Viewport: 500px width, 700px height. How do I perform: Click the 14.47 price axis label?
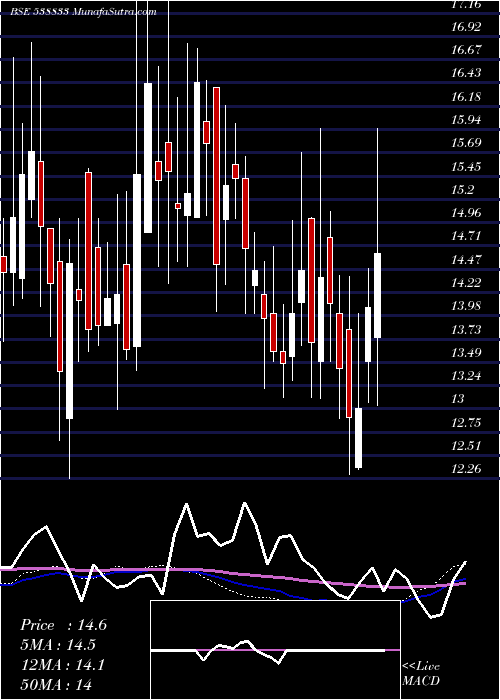tap(466, 259)
